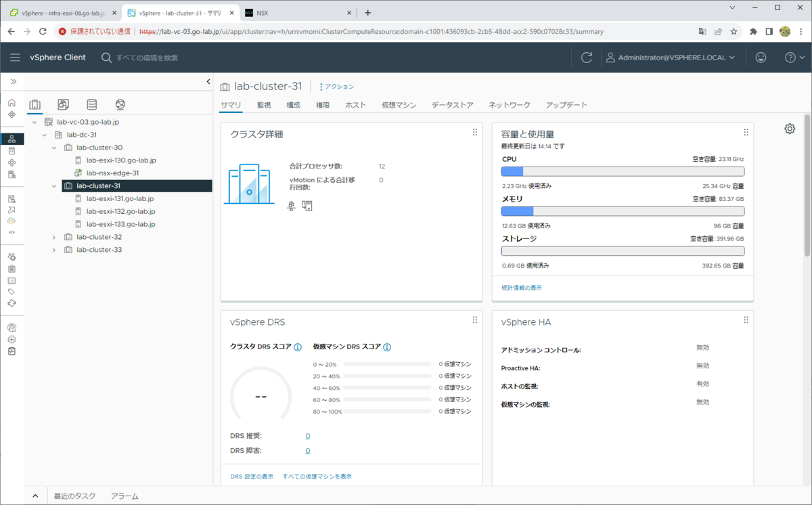Collapse the lab-cluster-31 node
Screen dimensions: 812x505
(x=54, y=185)
